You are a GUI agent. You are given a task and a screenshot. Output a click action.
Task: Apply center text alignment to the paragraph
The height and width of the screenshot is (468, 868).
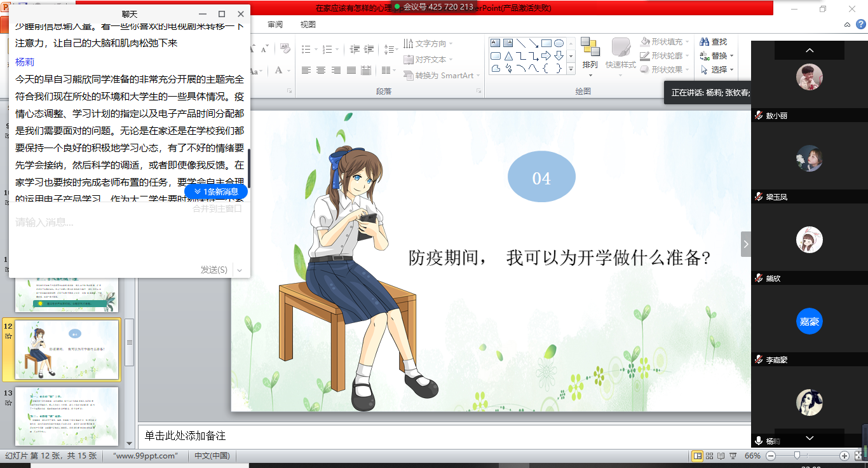(x=321, y=70)
